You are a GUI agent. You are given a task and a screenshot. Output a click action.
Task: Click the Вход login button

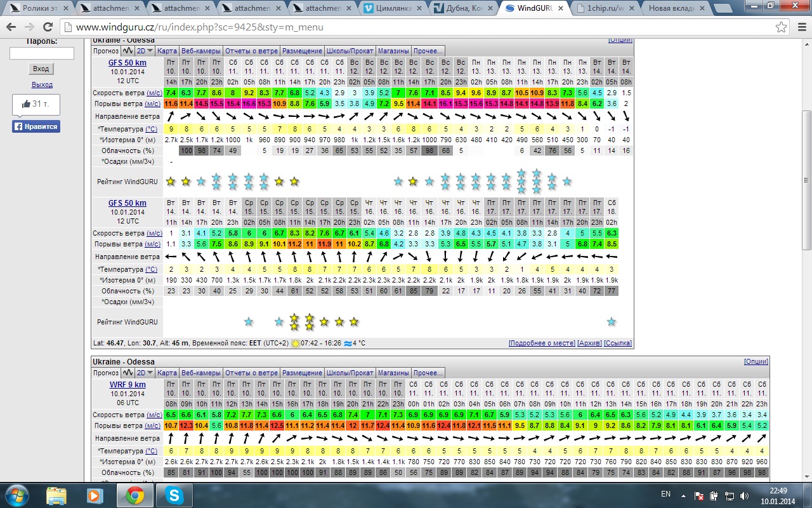41,69
